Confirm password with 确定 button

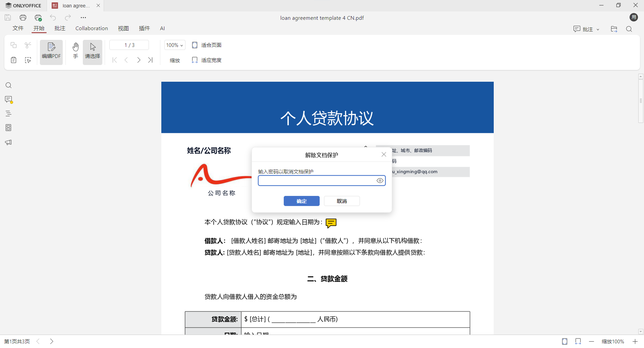tap(301, 201)
